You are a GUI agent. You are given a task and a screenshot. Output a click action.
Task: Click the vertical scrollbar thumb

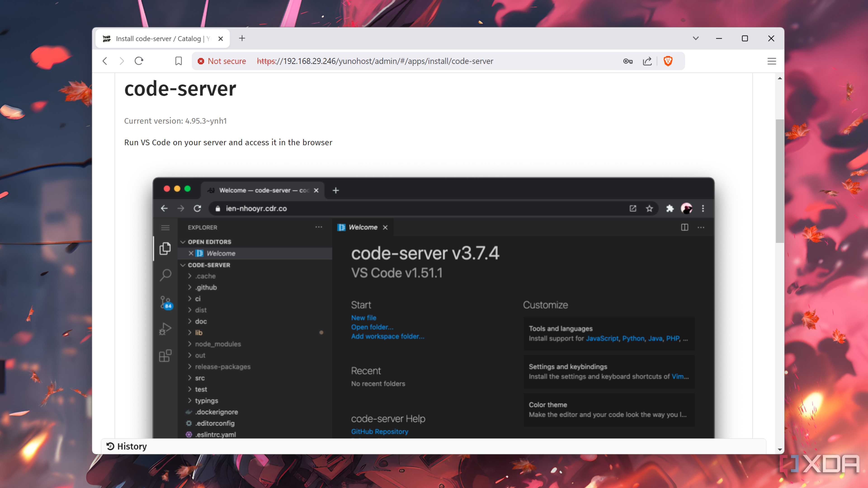point(780,181)
